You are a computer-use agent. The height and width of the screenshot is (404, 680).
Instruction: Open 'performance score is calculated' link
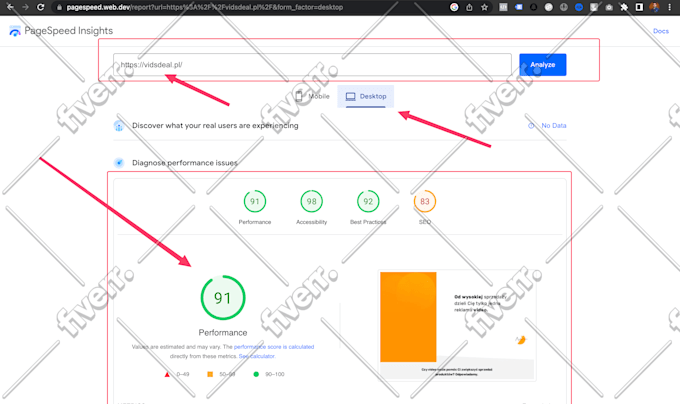pyautogui.click(x=274, y=347)
